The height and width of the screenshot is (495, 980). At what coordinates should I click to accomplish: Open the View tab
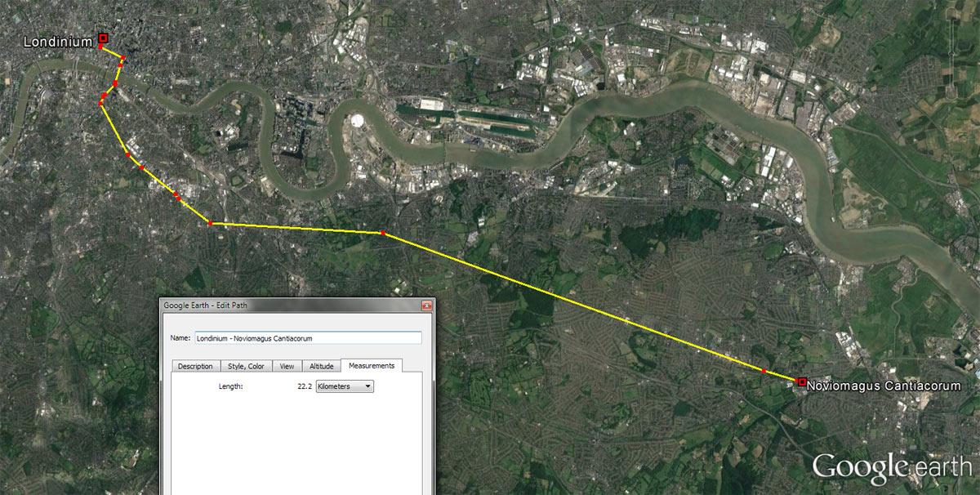coord(287,366)
